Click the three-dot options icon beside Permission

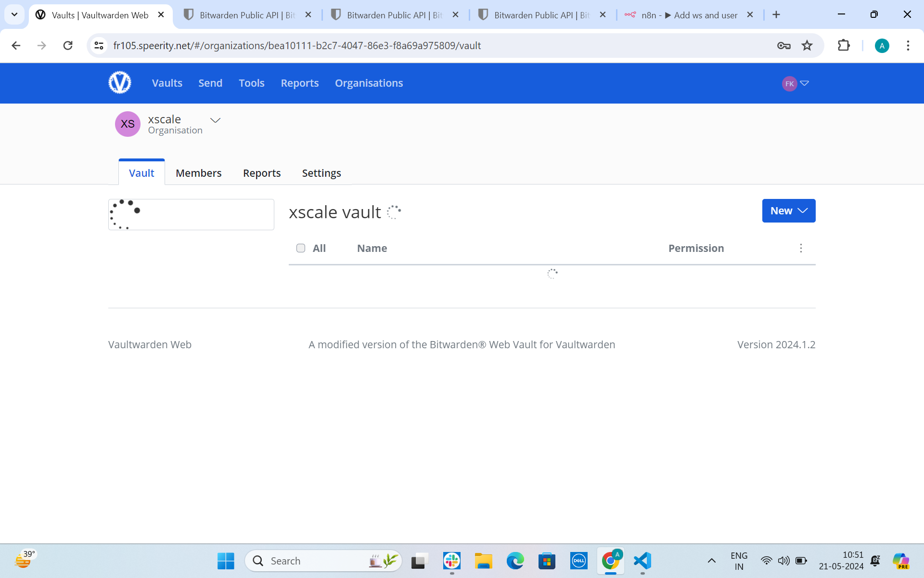pos(801,248)
